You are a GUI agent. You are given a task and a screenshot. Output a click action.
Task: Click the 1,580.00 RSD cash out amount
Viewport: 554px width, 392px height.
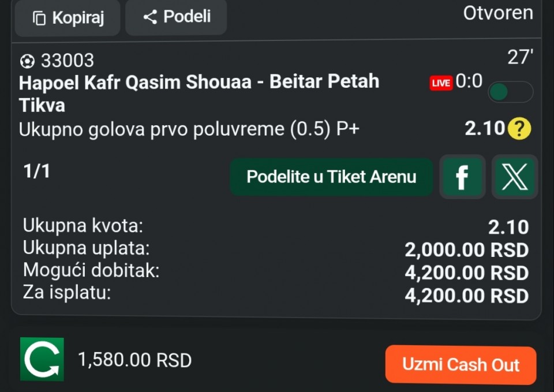tap(134, 361)
